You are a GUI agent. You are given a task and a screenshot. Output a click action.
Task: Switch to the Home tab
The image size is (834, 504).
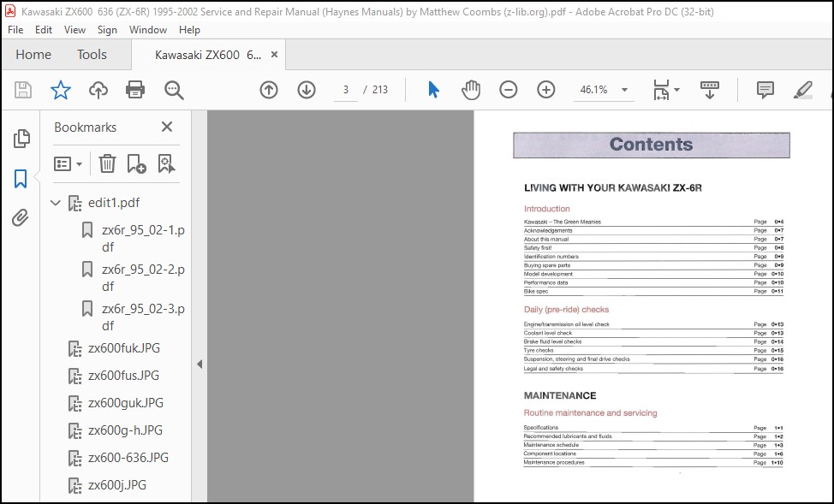pos(33,54)
